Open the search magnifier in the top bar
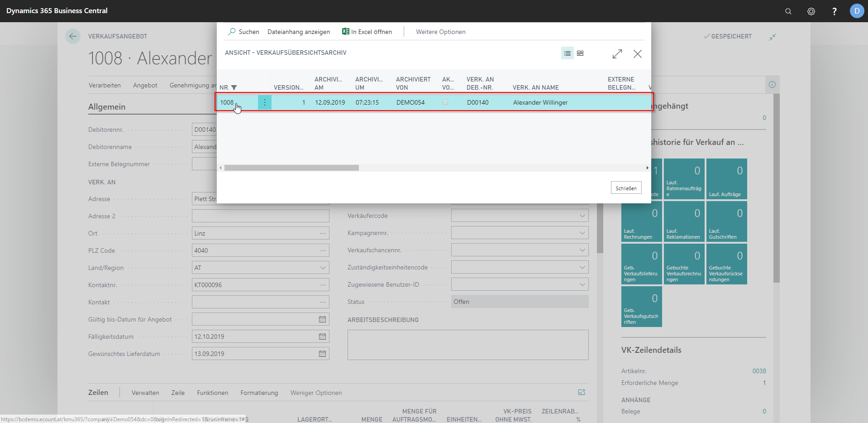Screen dimensions: 868x423 [788, 11]
